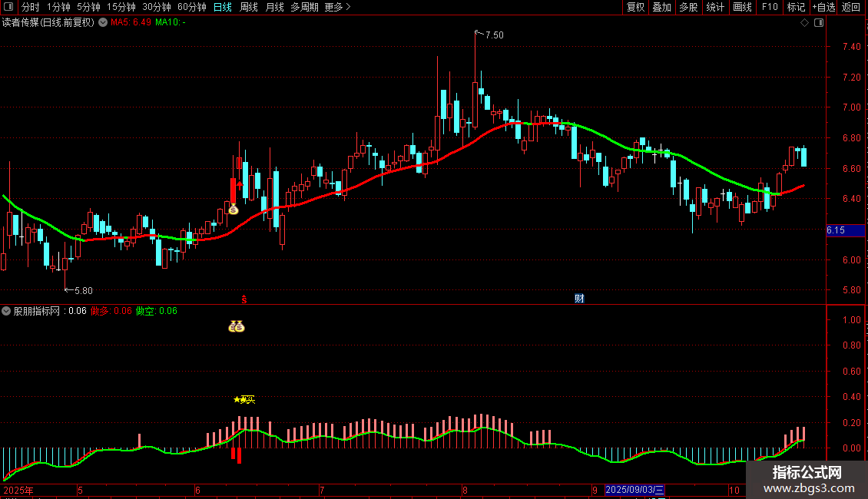Expand the main chart indicator dropdown arrow
Screen dimensions: 868x499
(x=103, y=22)
